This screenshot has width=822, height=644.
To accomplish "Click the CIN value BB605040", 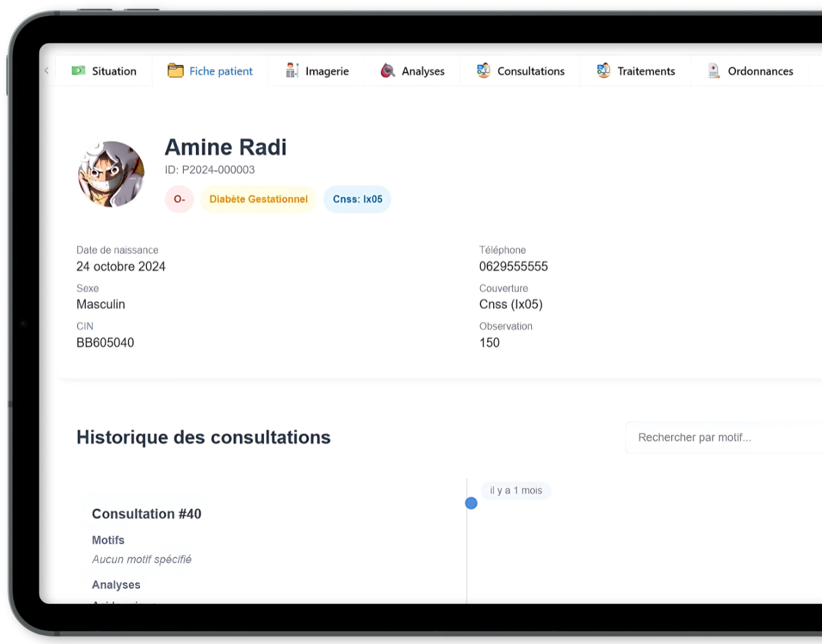I will point(105,343).
